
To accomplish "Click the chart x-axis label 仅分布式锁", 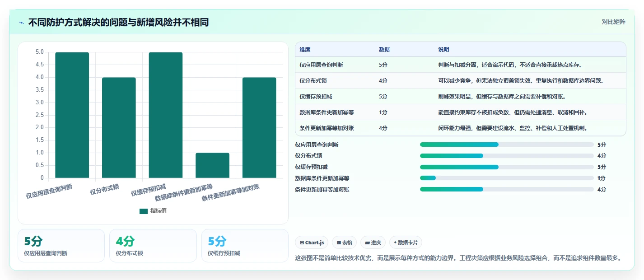I will [x=105, y=189].
